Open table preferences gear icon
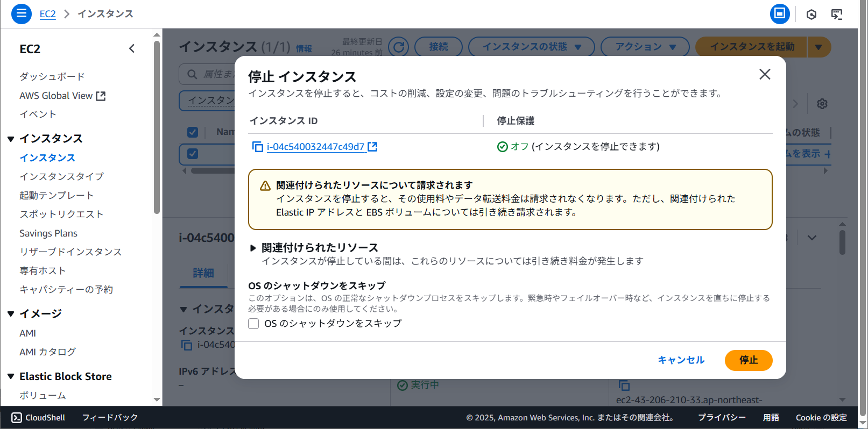This screenshot has width=868, height=429. [822, 104]
